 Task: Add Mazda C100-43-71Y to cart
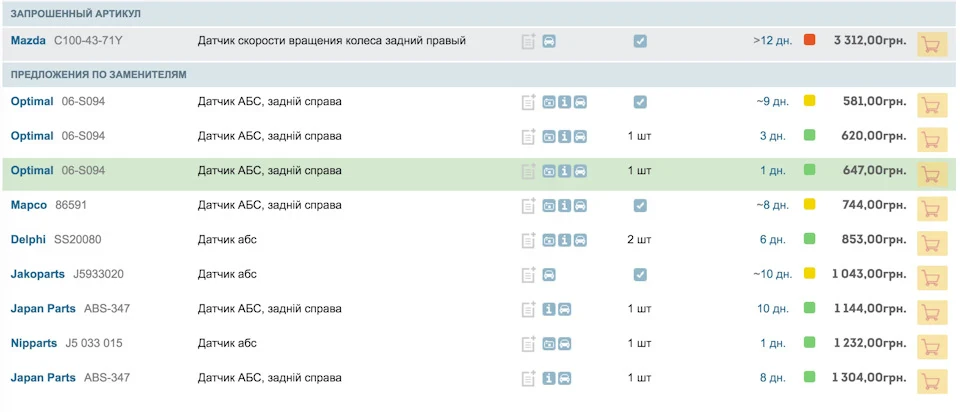(x=931, y=45)
